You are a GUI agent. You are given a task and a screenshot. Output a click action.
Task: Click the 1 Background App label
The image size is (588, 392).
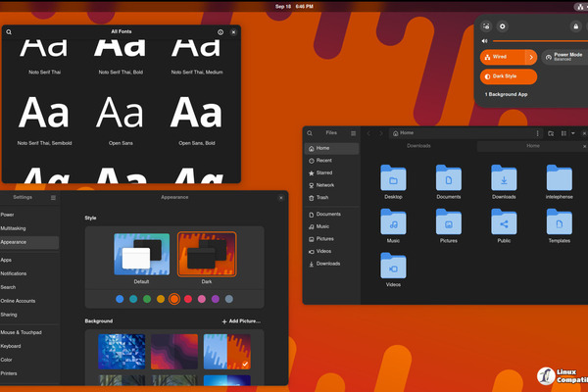click(x=507, y=95)
